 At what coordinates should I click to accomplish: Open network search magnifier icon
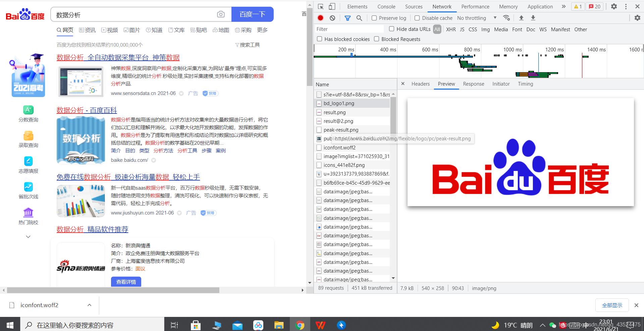click(359, 18)
